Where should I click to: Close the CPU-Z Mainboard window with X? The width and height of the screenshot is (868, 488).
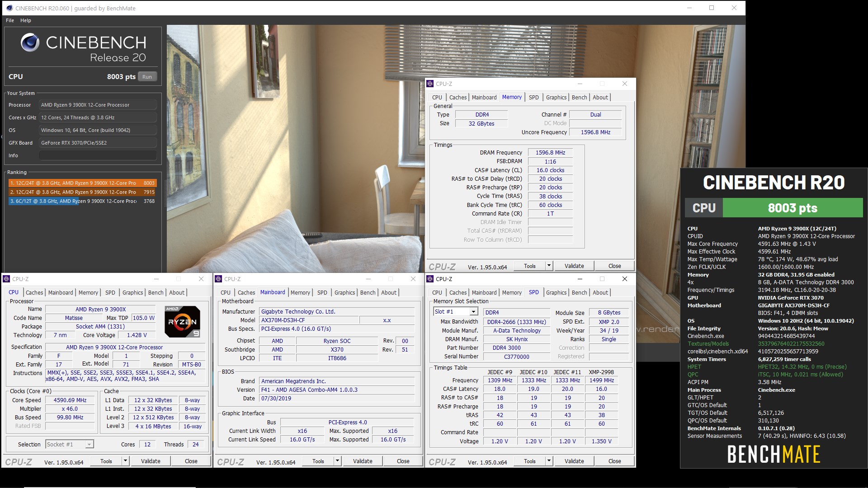[x=413, y=279]
